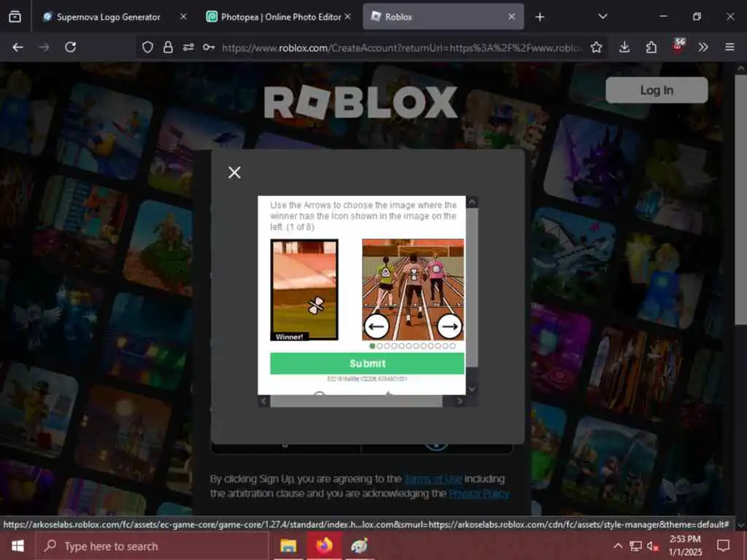The width and height of the screenshot is (747, 560).
Task: Click the page vertical scrollbar thumb
Action: coord(741,200)
